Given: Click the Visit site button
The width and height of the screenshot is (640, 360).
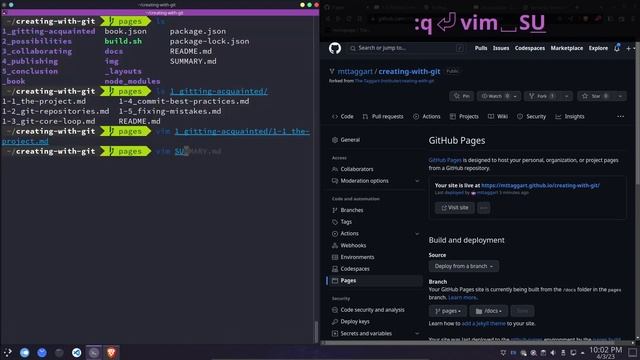Looking at the screenshot, I should [454, 208].
